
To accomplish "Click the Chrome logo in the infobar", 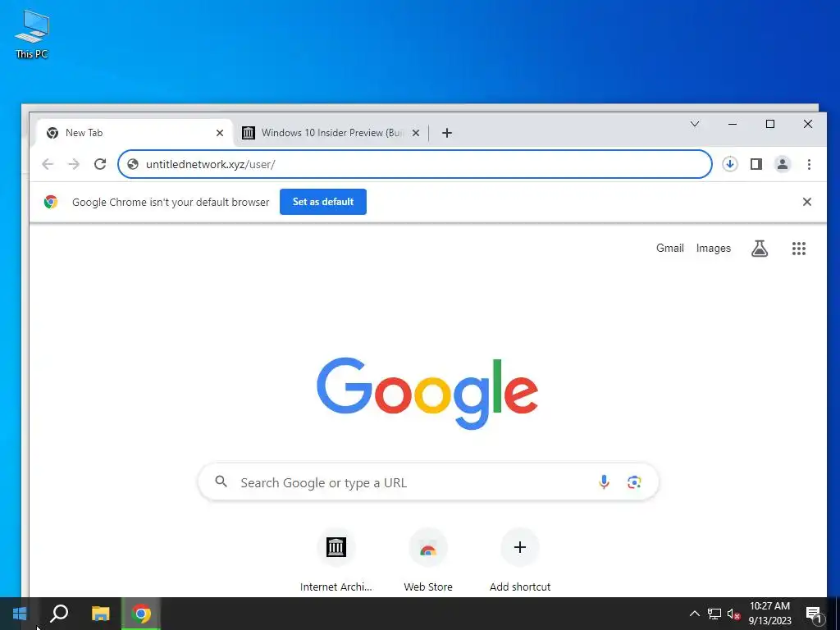I will point(51,202).
